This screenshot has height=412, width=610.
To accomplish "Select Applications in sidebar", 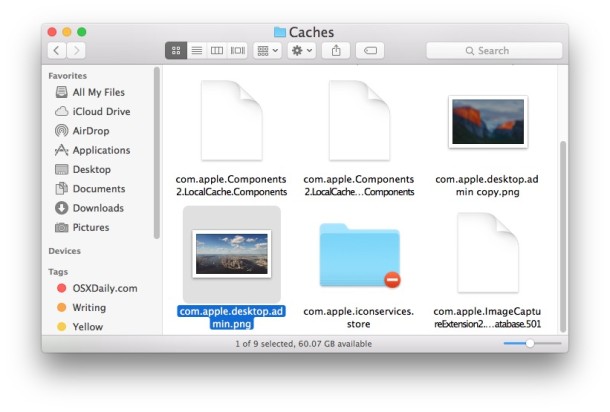I will 101,150.
